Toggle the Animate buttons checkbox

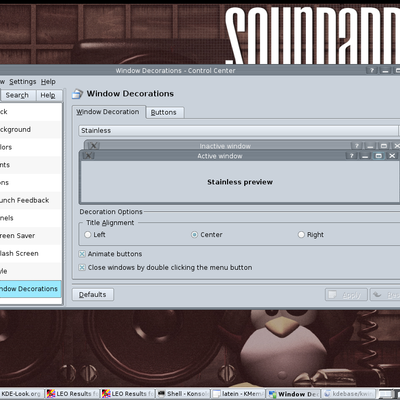[x=110, y=254]
